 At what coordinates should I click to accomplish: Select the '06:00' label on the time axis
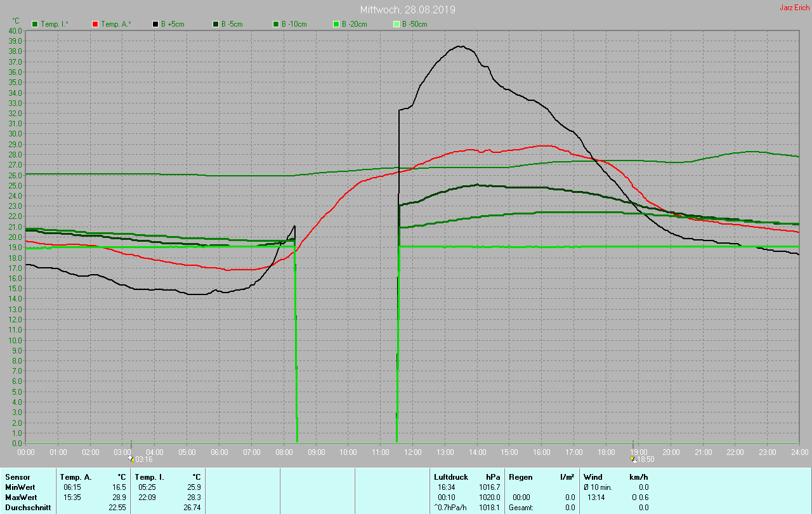(x=219, y=452)
